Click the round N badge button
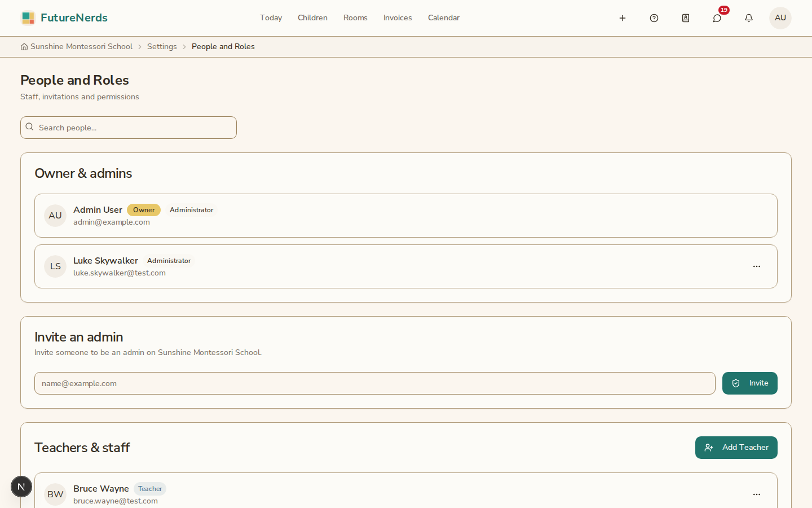Viewport: 812px width, 508px height. [x=21, y=487]
